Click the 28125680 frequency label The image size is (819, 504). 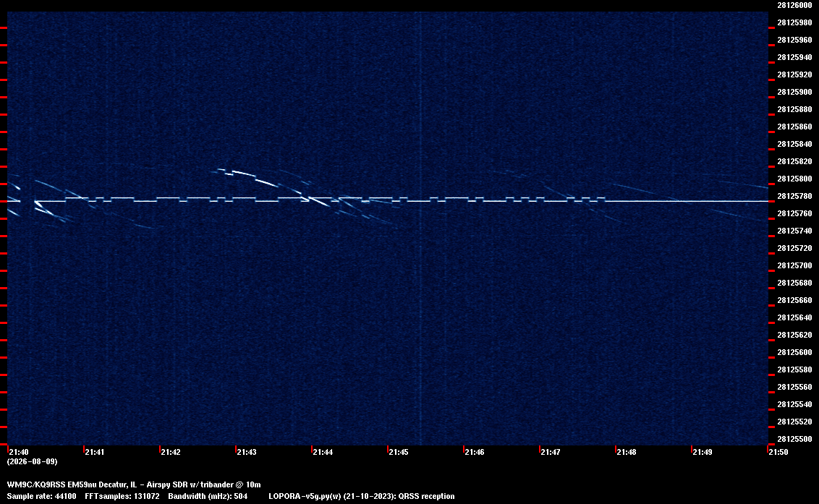(794, 283)
